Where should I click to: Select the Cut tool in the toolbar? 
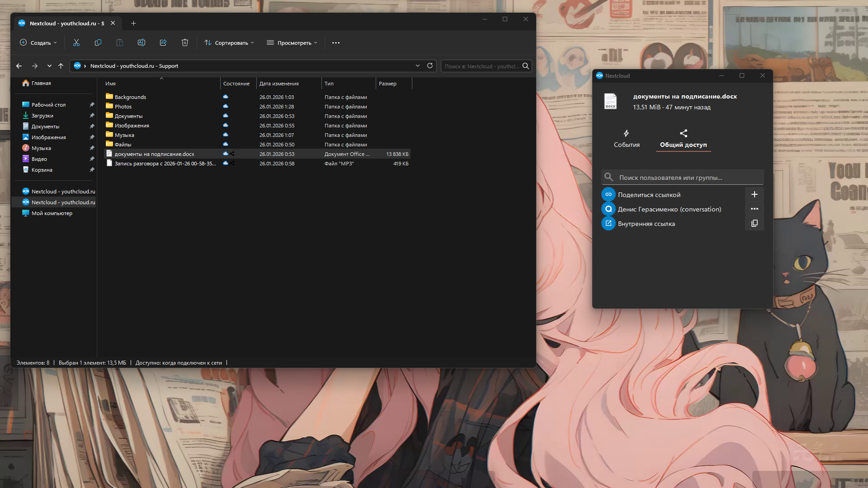click(76, 42)
